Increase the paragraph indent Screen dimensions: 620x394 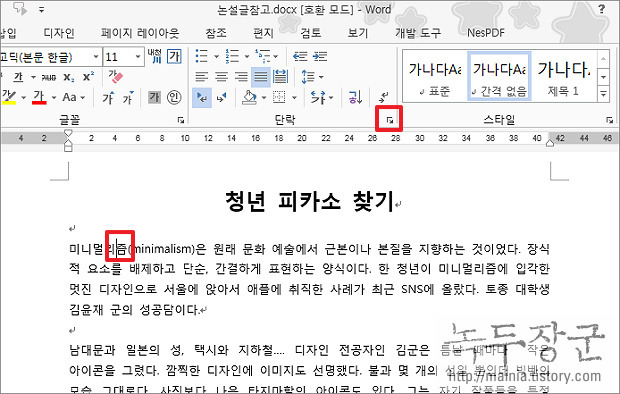pyautogui.click(x=319, y=57)
